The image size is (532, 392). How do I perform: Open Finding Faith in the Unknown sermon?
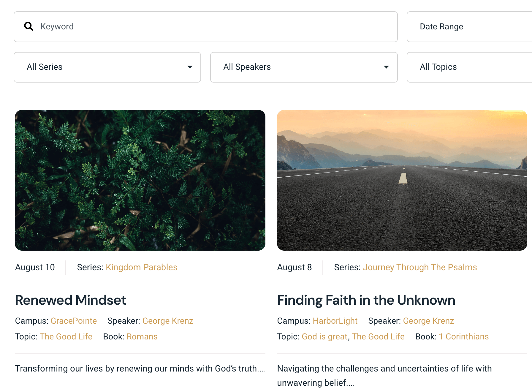(366, 300)
